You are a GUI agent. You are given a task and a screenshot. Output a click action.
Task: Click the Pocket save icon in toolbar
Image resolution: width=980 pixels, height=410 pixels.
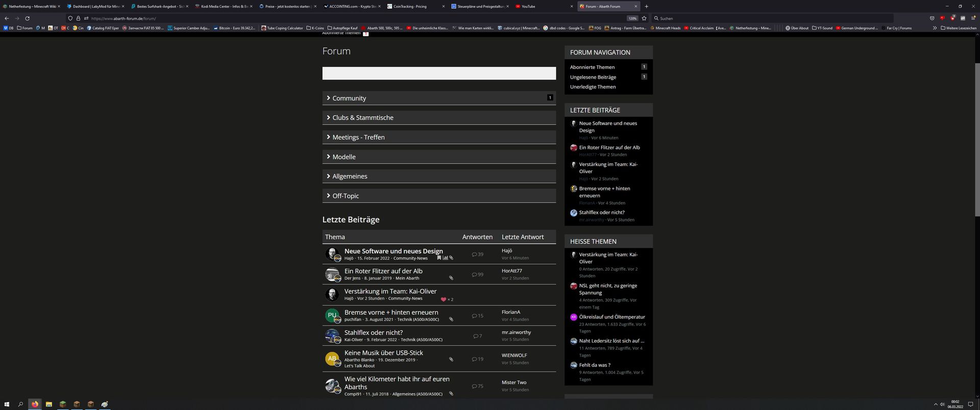[932, 18]
